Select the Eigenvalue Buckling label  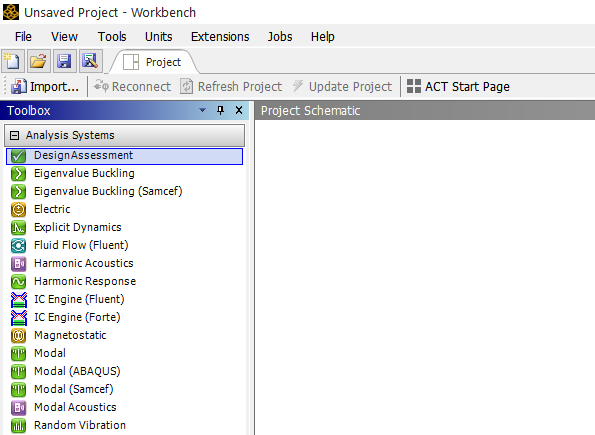point(84,173)
